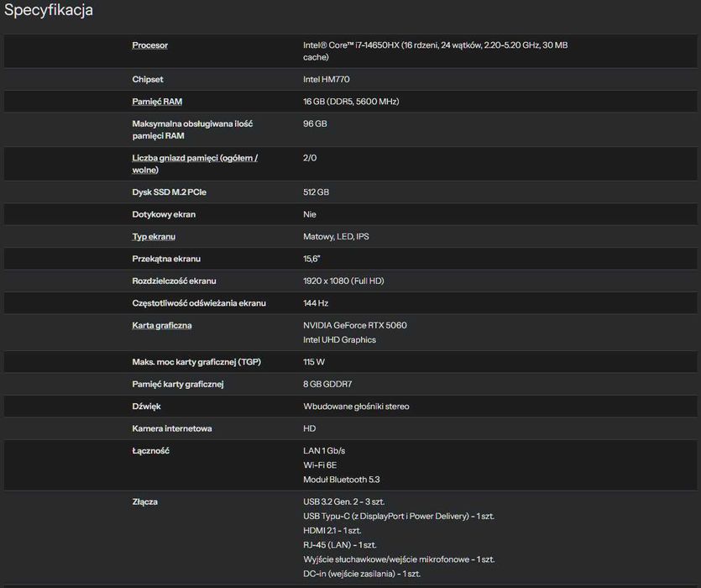
Task: Select the Specyfikacja heading
Action: (49, 10)
